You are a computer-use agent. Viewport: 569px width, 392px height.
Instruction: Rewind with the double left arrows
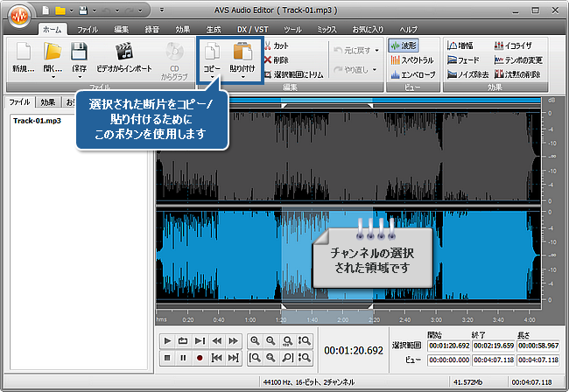pos(216,341)
